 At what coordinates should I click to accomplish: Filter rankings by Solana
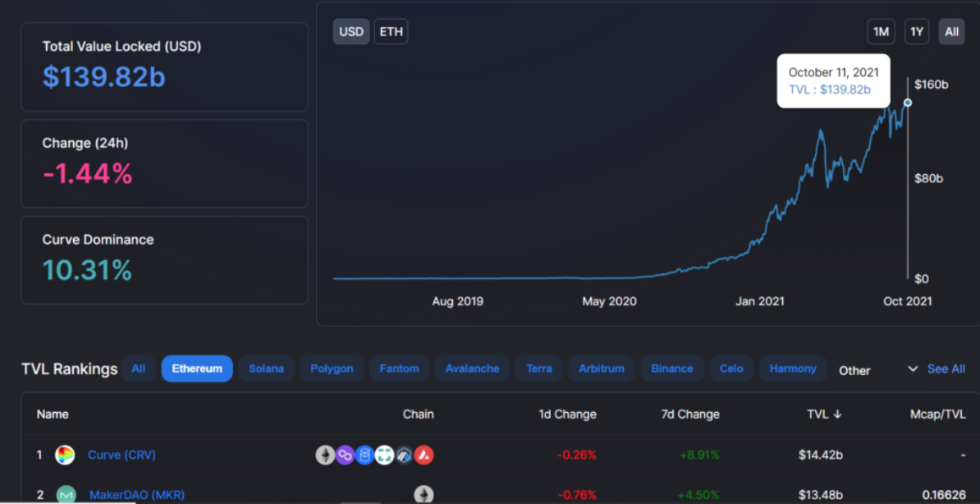(266, 369)
